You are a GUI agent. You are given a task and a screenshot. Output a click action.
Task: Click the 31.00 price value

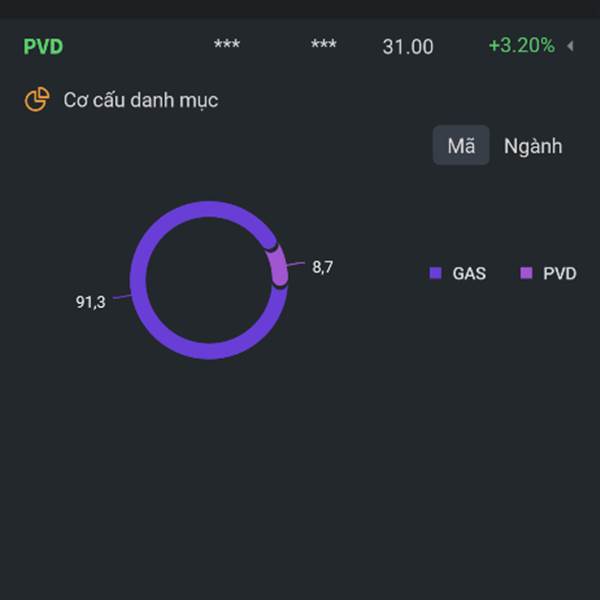coord(408,47)
